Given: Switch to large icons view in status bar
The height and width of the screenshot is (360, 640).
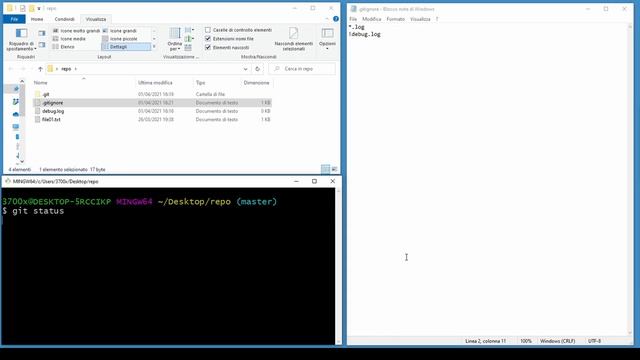Looking at the screenshot, I should tap(334, 169).
